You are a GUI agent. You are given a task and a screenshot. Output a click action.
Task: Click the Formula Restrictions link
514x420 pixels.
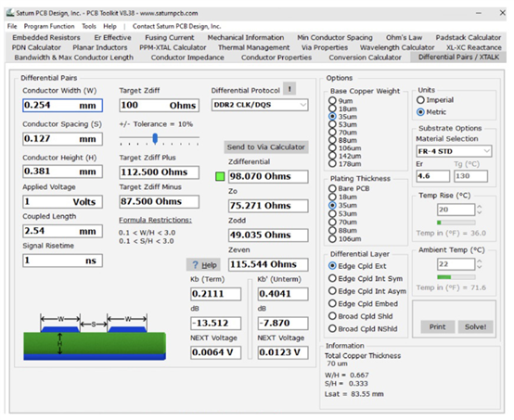(155, 220)
